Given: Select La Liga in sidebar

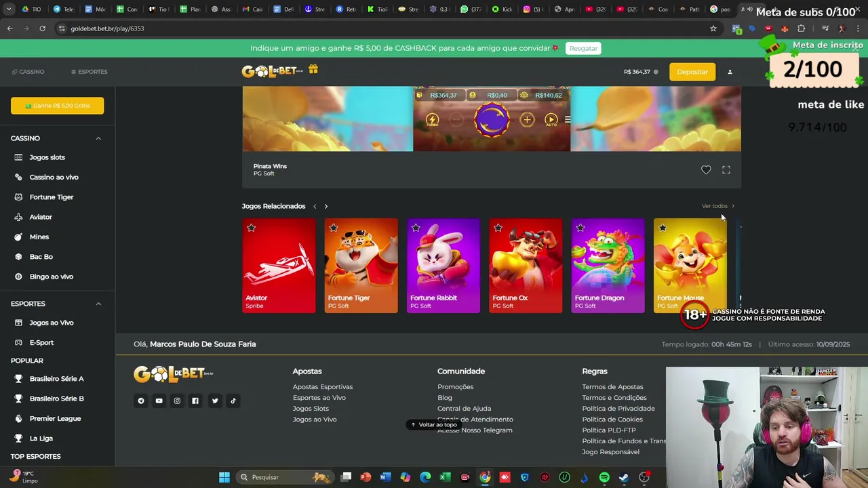Looking at the screenshot, I should pos(41,439).
